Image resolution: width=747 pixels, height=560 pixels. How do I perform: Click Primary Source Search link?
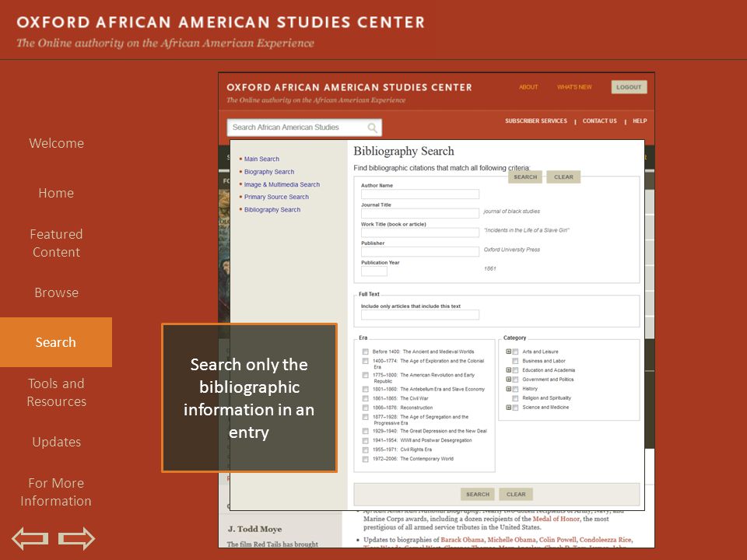(276, 197)
